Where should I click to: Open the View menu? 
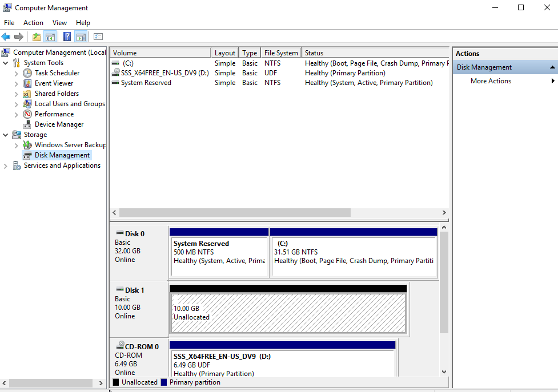(x=60, y=23)
